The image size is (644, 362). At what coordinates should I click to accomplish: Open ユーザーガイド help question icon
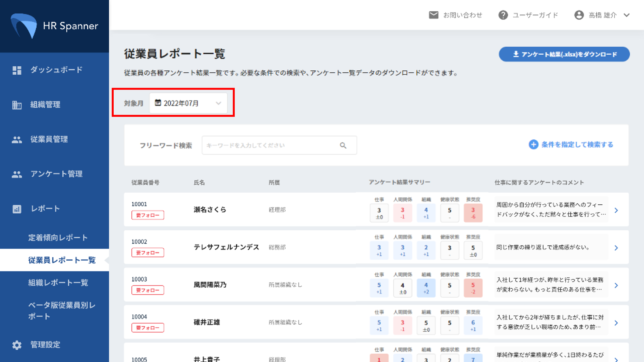coord(503,15)
